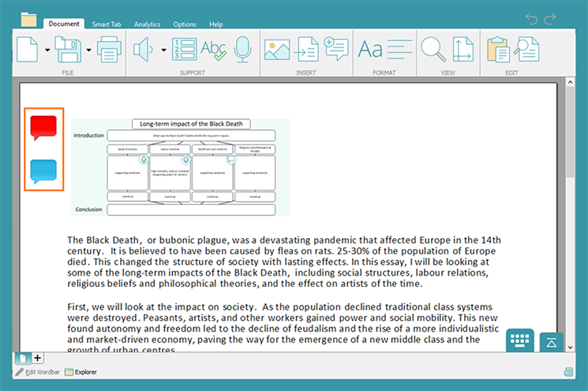Click the red speech bubble comment

point(43,128)
